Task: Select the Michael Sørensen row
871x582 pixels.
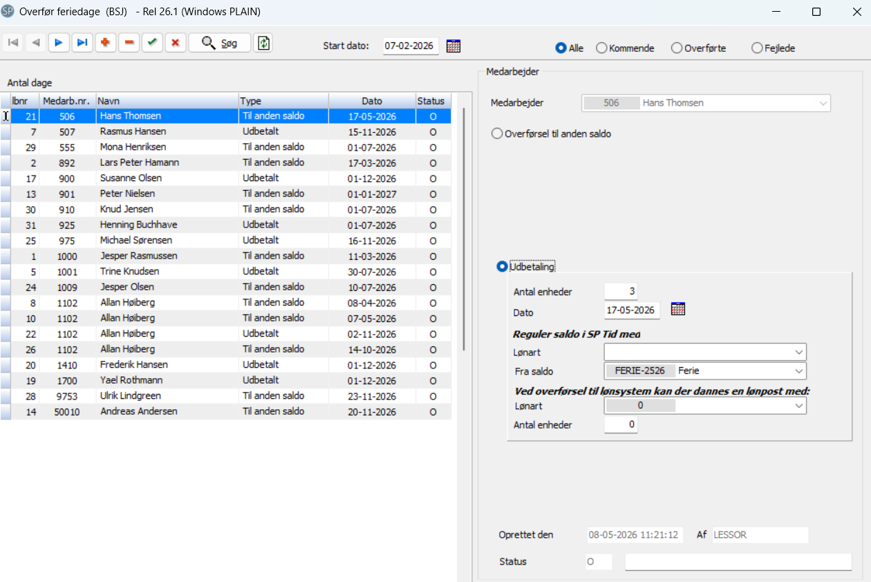Action: (x=226, y=240)
